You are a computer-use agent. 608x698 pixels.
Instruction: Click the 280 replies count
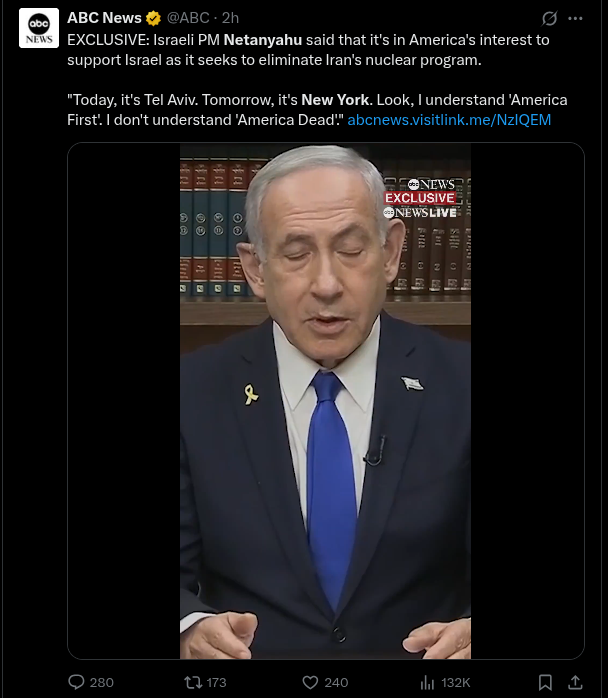click(x=101, y=682)
